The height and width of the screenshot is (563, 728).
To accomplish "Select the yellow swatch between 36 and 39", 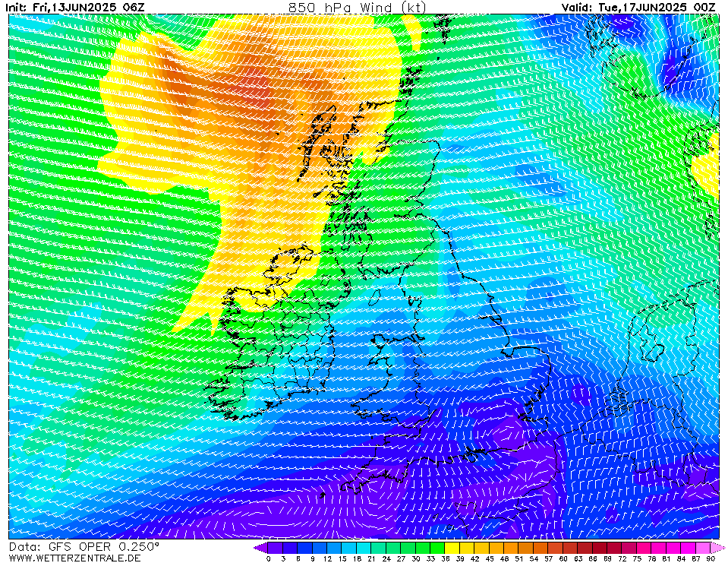I will tap(452, 548).
